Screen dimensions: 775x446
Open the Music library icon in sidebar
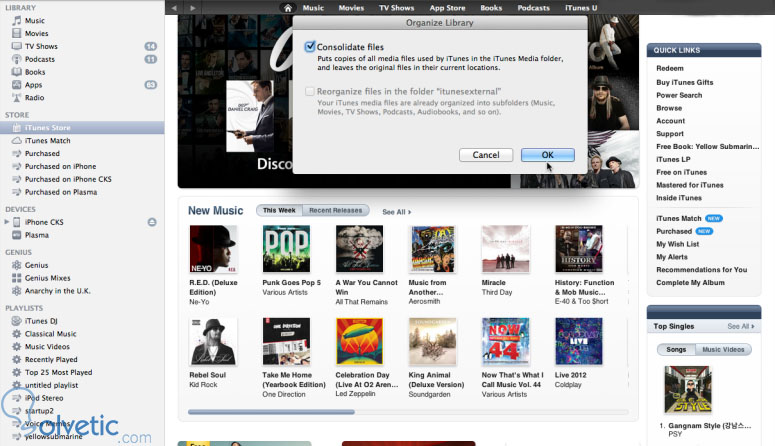(x=17, y=20)
